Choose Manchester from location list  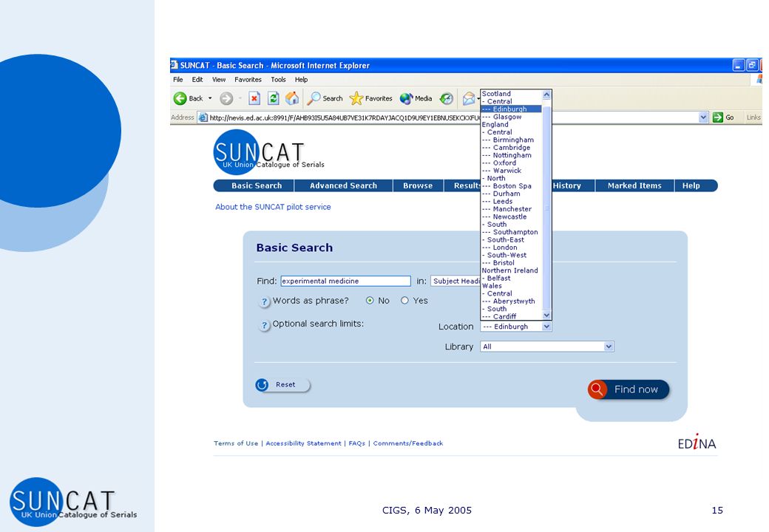pyautogui.click(x=512, y=208)
